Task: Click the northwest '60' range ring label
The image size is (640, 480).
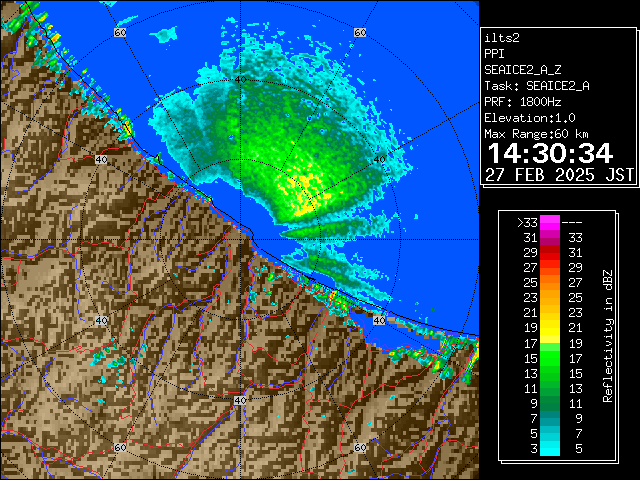Action: click(120, 32)
